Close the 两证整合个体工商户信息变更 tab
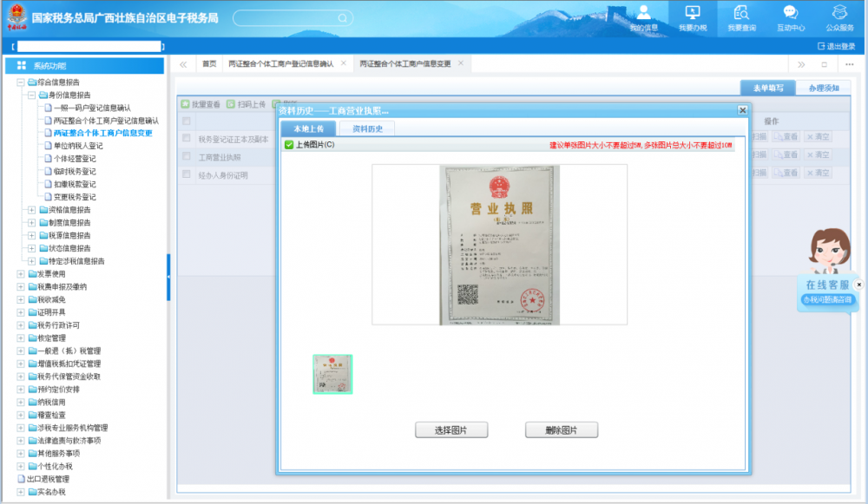868x504 pixels. pos(460,63)
